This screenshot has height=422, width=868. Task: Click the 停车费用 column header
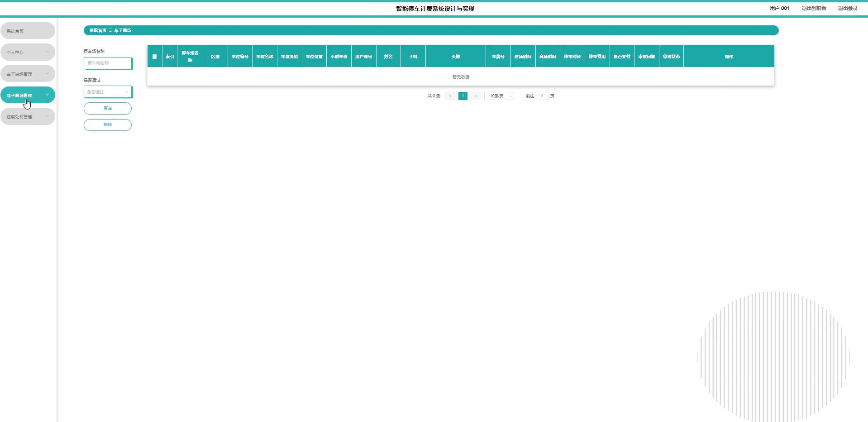point(597,57)
